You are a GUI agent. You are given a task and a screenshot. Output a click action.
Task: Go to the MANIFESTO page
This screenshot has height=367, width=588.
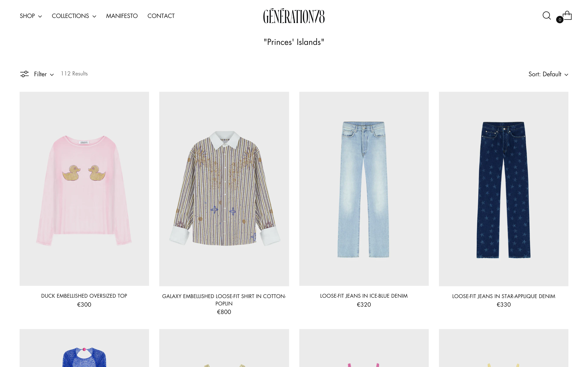tap(122, 16)
